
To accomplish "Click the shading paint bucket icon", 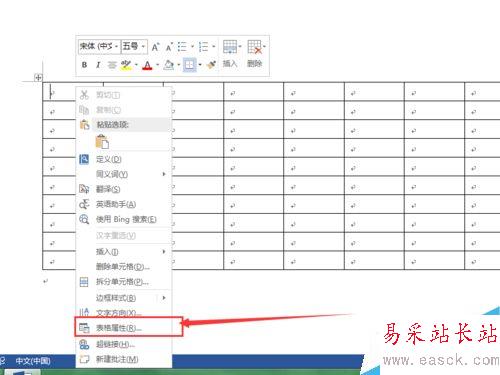I will (169, 65).
